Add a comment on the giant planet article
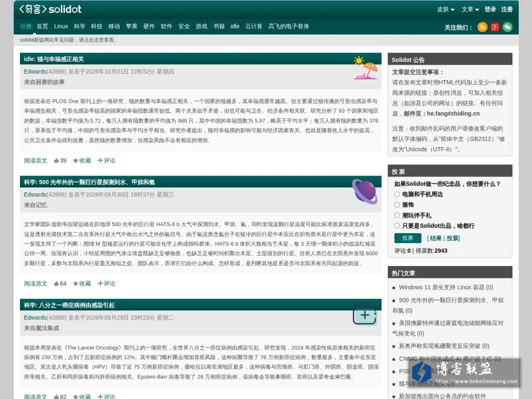This screenshot has height=399, width=532. 106,283
